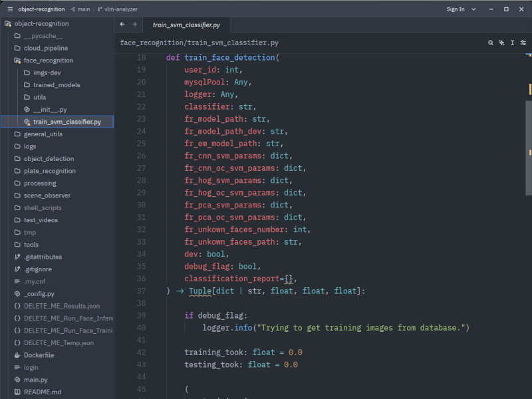Click the face_recognition/train_svm_classifier.py breadcrumb
Image resolution: width=532 pixels, height=399 pixels.
tap(199, 43)
